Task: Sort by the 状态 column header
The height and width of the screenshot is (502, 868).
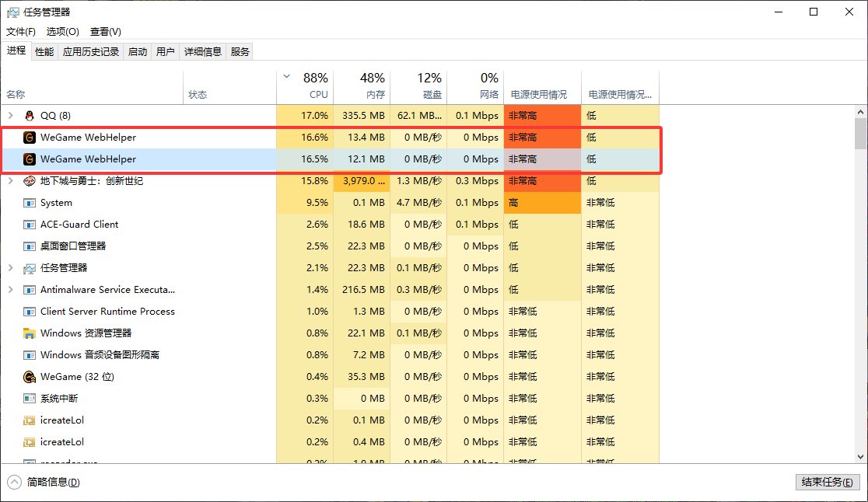Action: (x=229, y=87)
